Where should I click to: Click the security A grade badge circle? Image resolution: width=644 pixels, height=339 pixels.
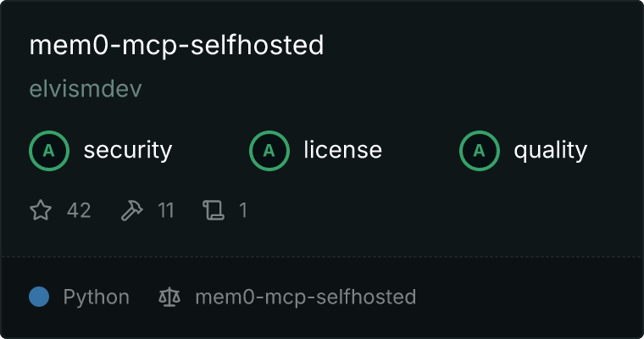tap(49, 151)
